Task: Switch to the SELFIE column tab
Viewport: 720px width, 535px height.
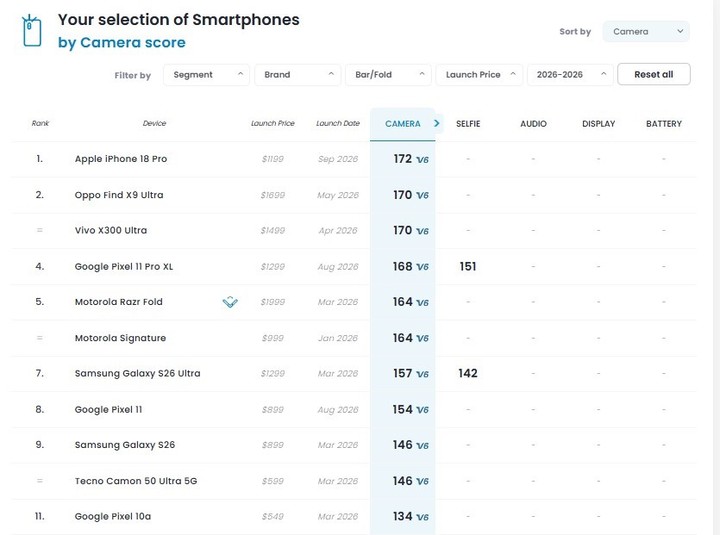Action: click(x=468, y=124)
